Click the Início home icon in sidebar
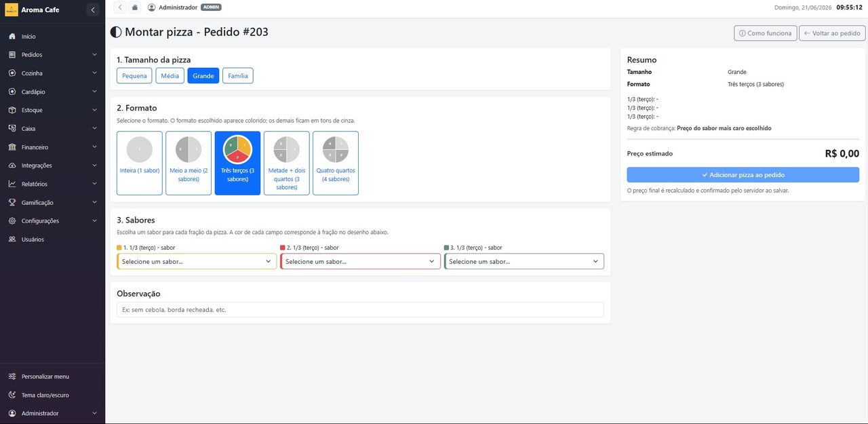 (12, 37)
